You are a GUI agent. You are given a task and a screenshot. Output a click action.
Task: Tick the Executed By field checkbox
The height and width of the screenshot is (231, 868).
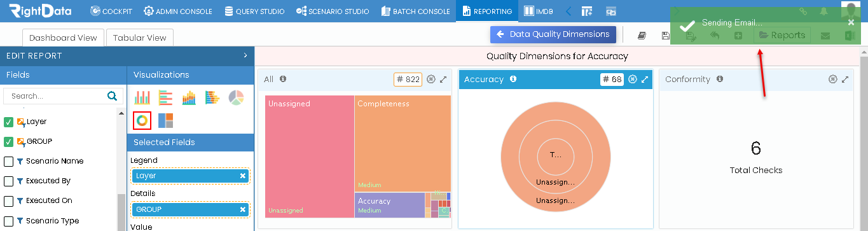pos(9,181)
